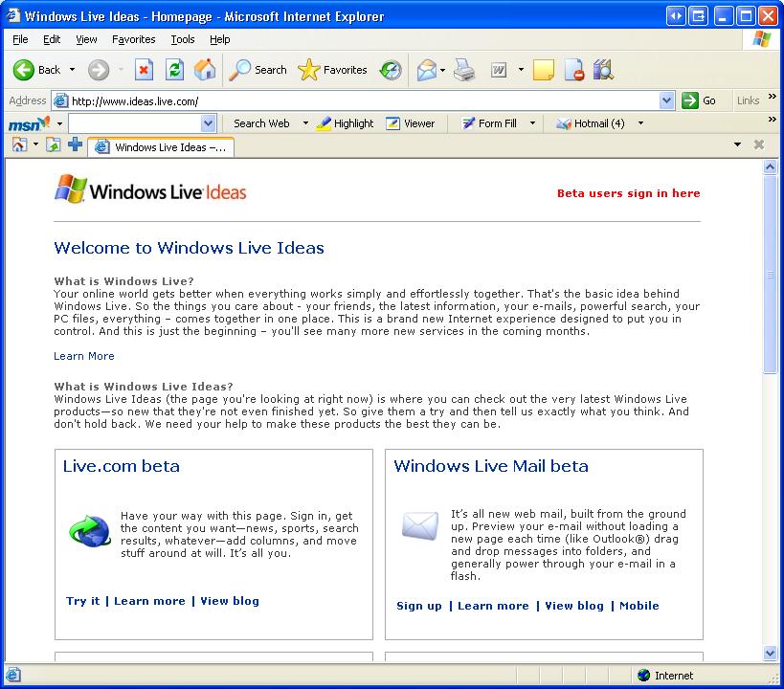Go back using the Back button
The image size is (784, 689).
coord(36,70)
